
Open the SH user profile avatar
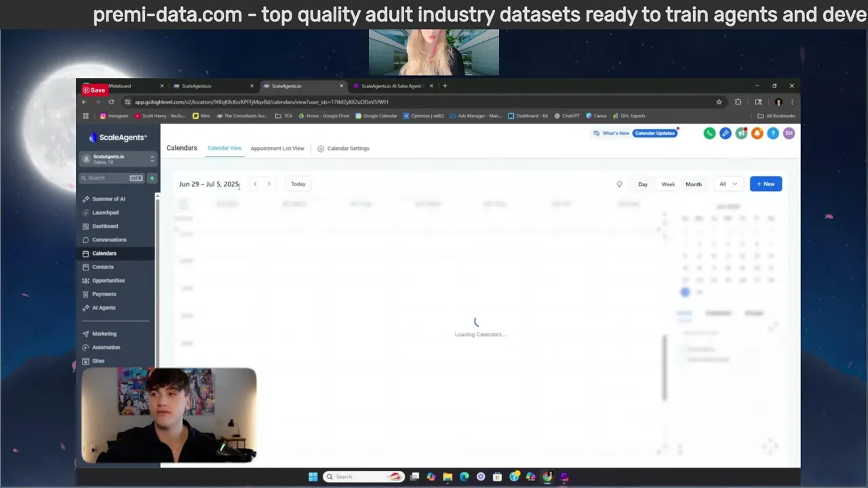pos(789,134)
